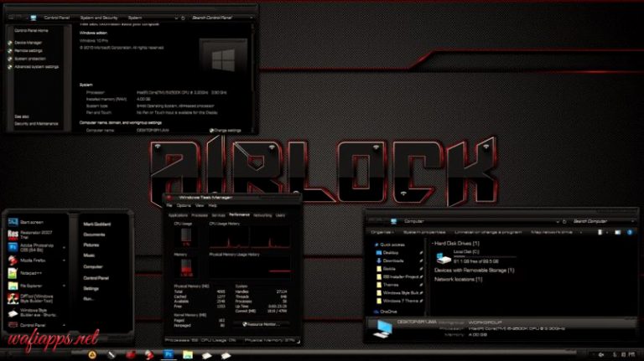
Task: Select OneDrive in navigation pane
Action: (x=385, y=312)
